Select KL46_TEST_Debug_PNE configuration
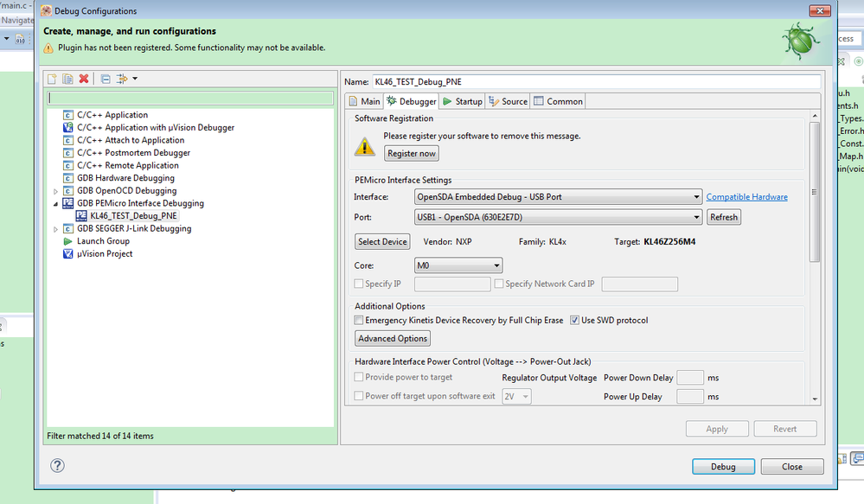The image size is (864, 504). pos(133,216)
